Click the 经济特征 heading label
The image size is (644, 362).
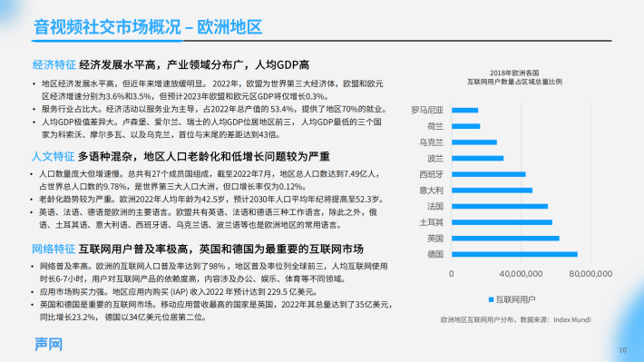(54, 65)
